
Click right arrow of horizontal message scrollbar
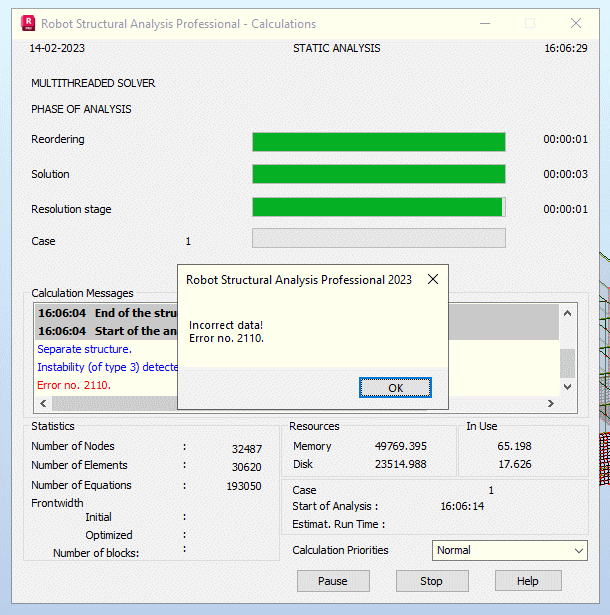point(550,403)
